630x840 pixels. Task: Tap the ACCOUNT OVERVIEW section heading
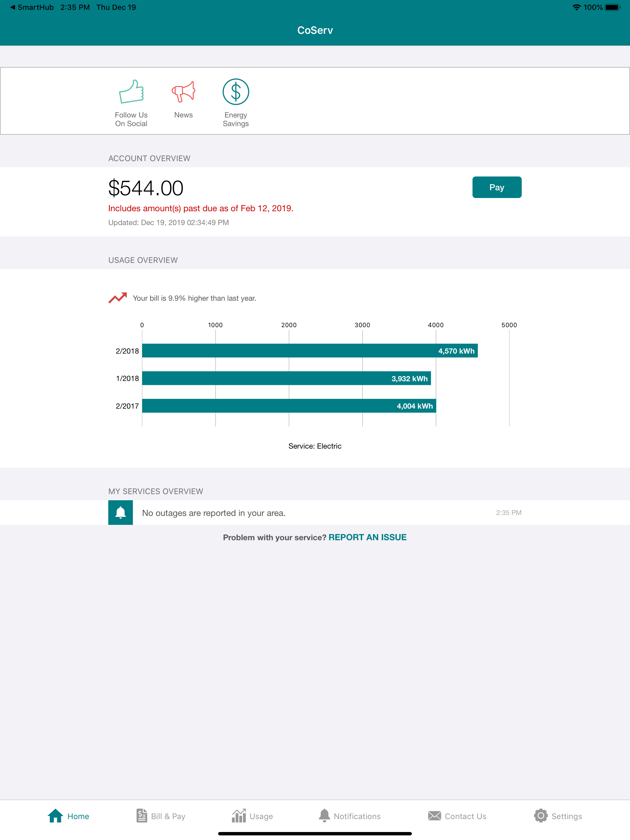point(149,158)
